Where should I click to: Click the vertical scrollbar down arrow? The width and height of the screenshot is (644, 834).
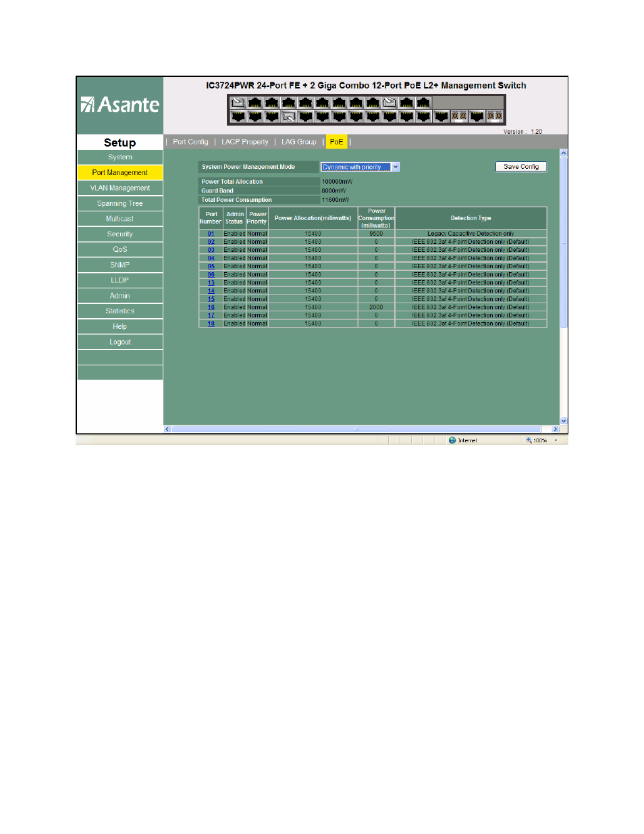pyautogui.click(x=564, y=421)
